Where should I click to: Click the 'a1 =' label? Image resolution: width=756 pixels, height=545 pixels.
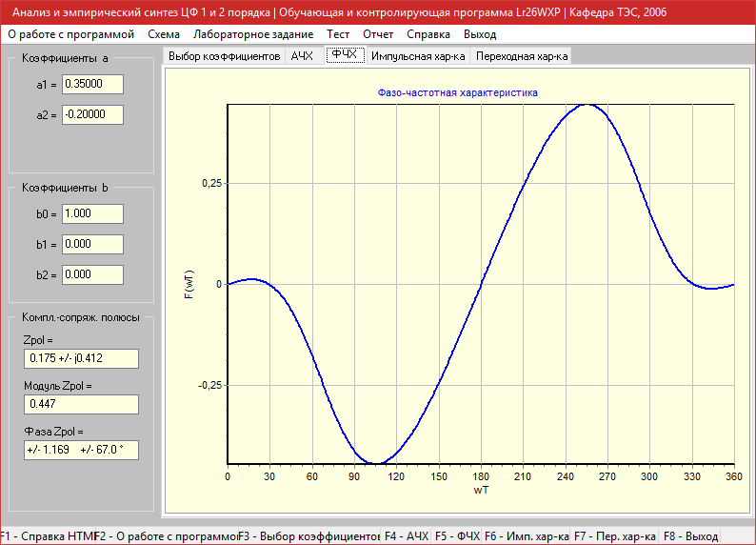47,85
